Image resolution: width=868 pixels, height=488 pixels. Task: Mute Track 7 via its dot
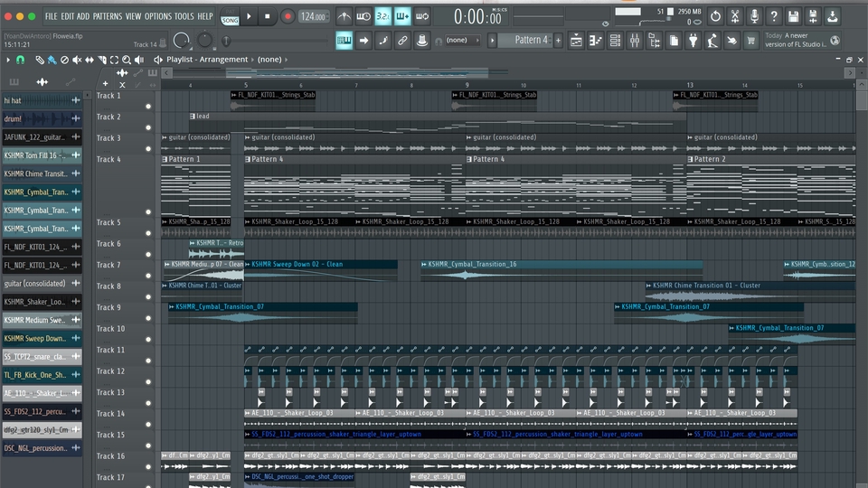(x=148, y=276)
